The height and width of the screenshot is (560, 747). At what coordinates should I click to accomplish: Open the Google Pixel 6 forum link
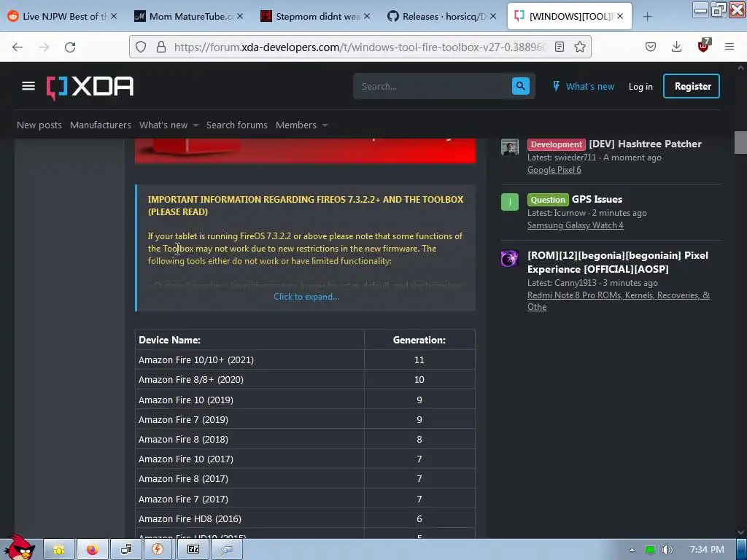tap(554, 170)
